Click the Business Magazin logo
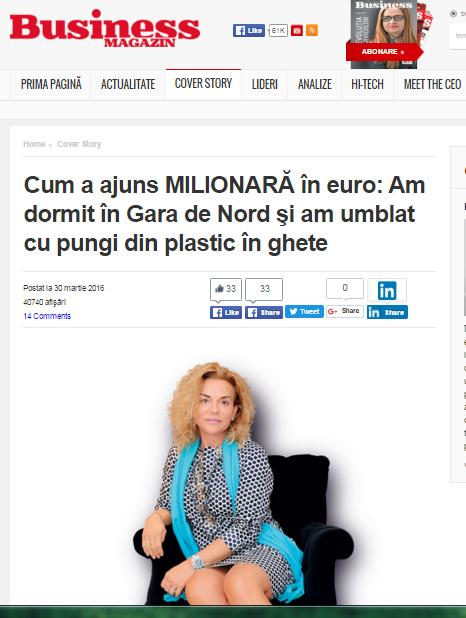466x618 pixels. pos(105,28)
